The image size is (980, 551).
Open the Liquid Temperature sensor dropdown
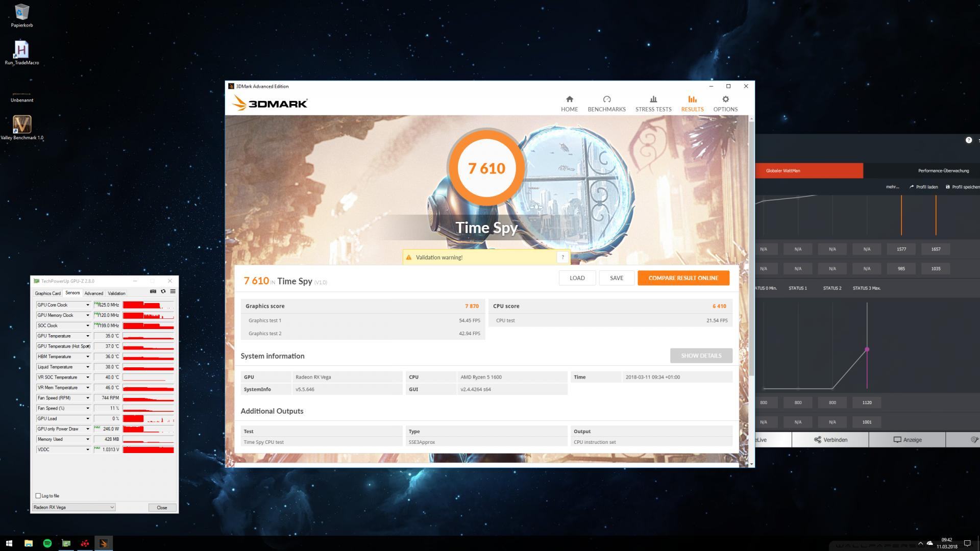pyautogui.click(x=87, y=367)
